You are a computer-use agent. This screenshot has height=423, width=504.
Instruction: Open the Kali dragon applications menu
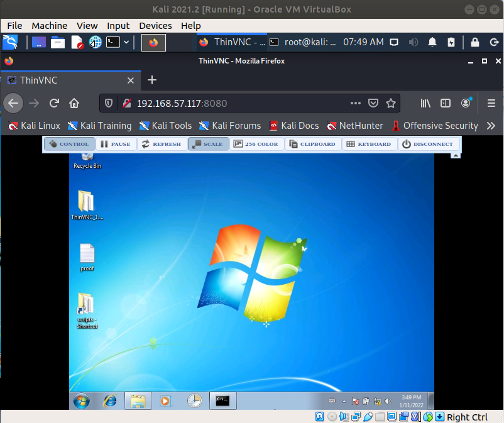[10, 42]
